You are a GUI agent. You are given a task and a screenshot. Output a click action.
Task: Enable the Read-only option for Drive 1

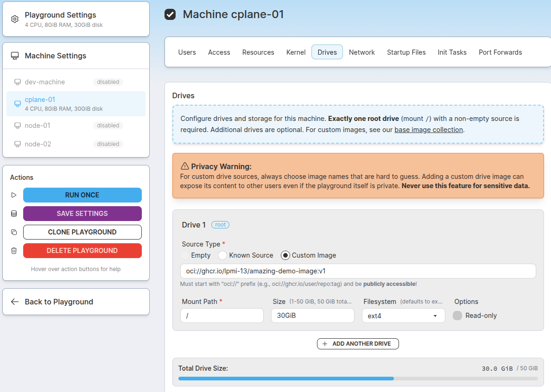457,315
